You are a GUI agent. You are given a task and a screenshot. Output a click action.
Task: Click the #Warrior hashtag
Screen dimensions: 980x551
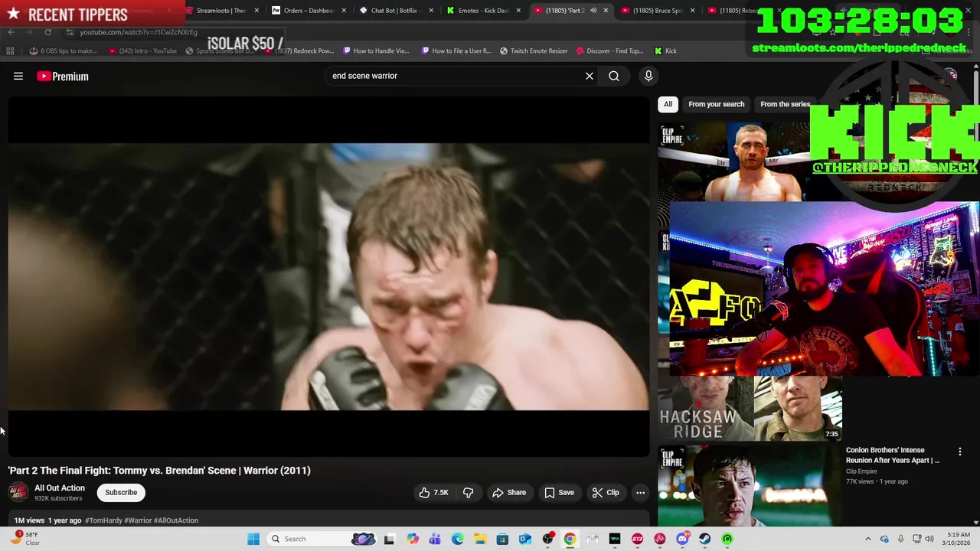(138, 520)
